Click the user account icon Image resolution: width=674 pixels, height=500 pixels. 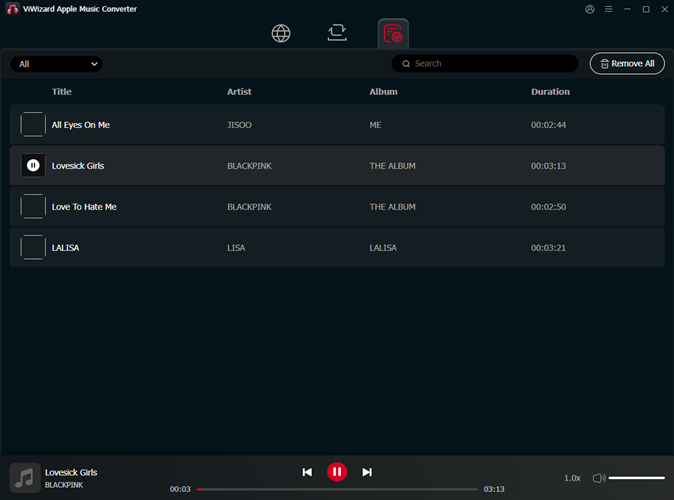click(x=589, y=9)
